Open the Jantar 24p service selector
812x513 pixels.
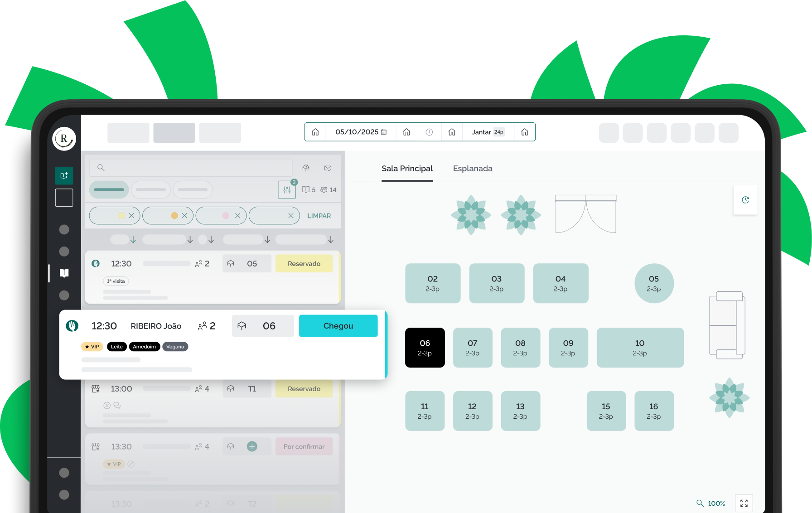(488, 132)
